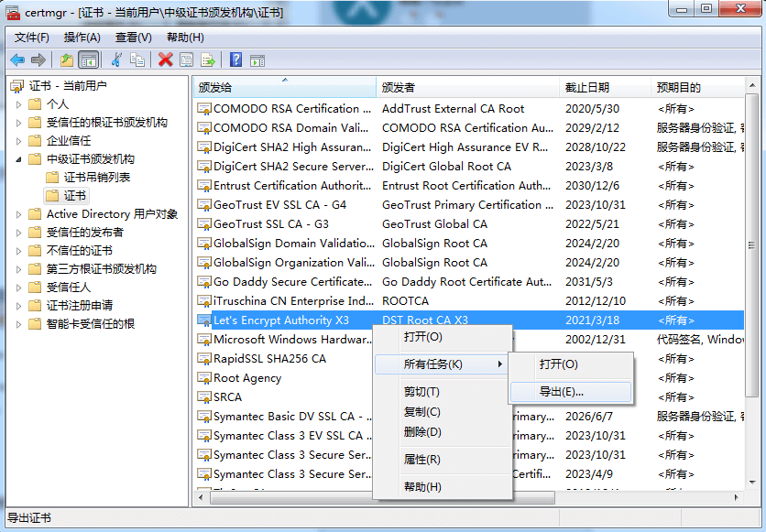The height and width of the screenshot is (532, 766).
Task: Sort by the 预期目的 column header
Action: point(697,87)
